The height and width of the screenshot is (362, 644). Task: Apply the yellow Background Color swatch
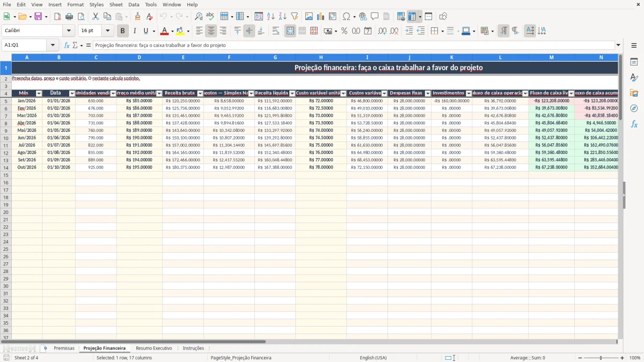coord(180,31)
